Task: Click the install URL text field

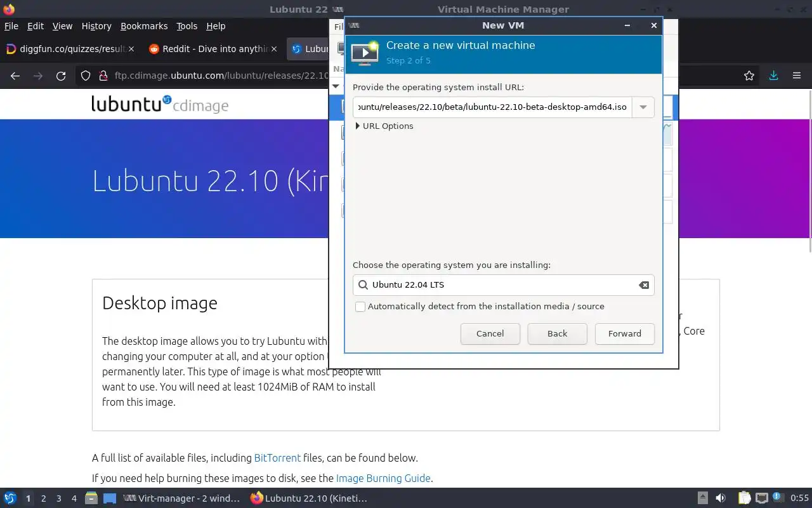Action: (x=492, y=107)
